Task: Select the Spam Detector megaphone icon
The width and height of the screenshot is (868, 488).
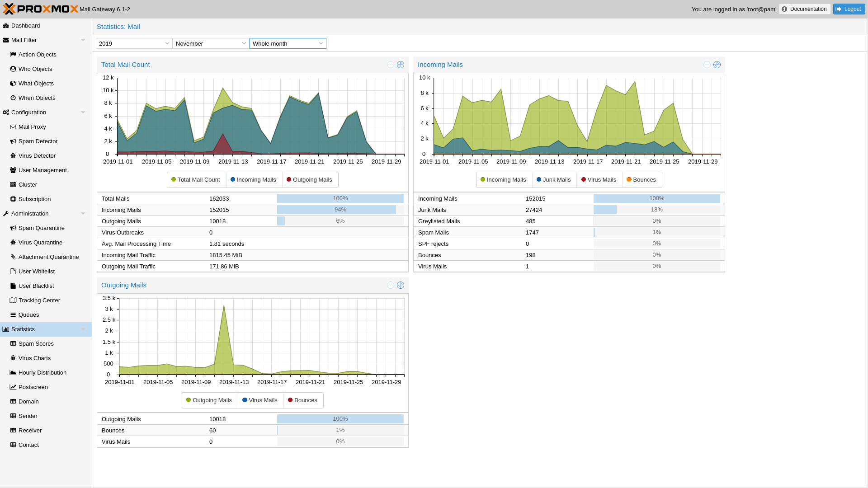Action: point(13,141)
